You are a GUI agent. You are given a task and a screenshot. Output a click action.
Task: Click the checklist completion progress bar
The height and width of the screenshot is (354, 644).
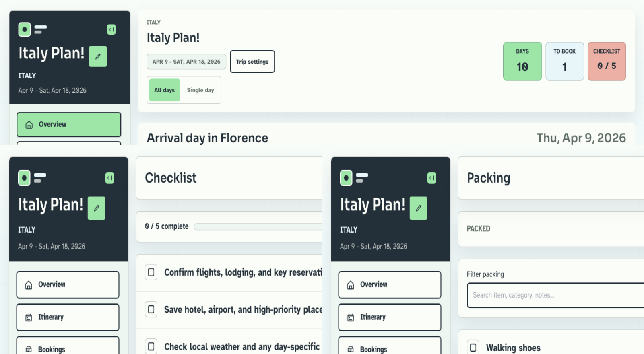coord(258,226)
